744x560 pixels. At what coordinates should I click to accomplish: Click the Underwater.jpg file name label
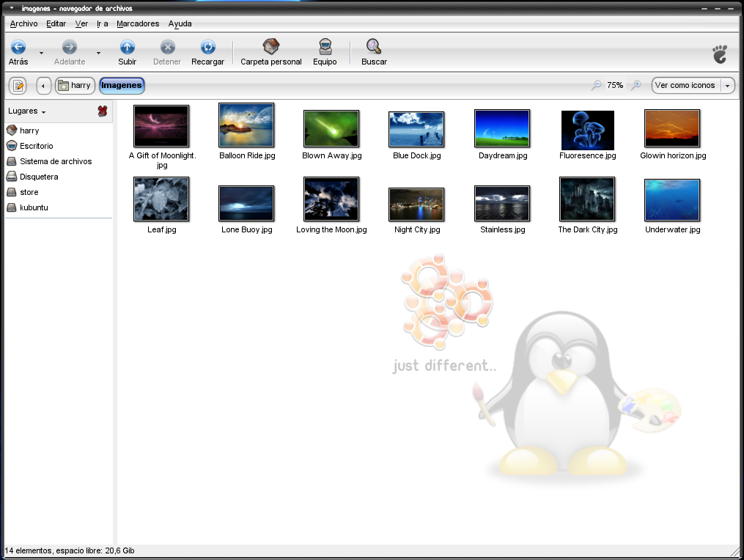(x=672, y=229)
